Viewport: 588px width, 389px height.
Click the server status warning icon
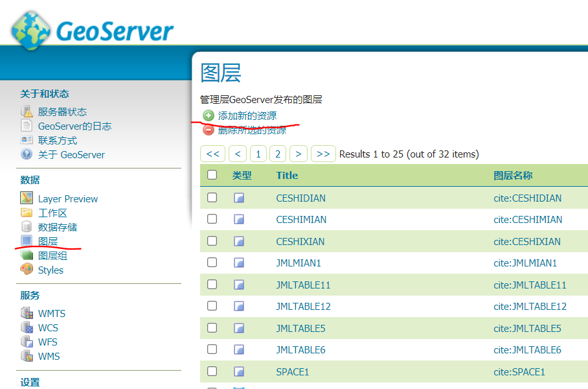pyautogui.click(x=27, y=112)
